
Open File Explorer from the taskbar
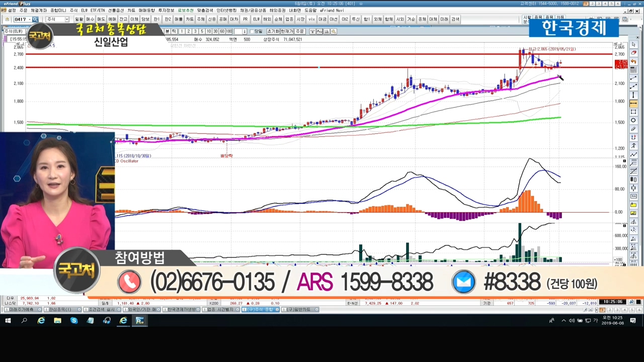57,321
